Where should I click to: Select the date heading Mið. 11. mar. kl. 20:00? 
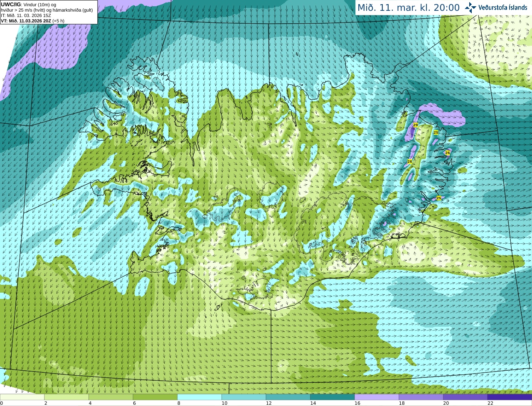pyautogui.click(x=409, y=8)
